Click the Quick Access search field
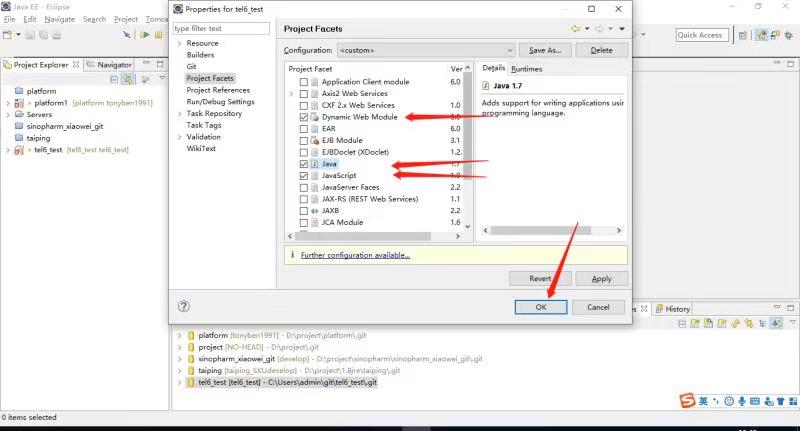This screenshot has height=431, width=800. 702,35
